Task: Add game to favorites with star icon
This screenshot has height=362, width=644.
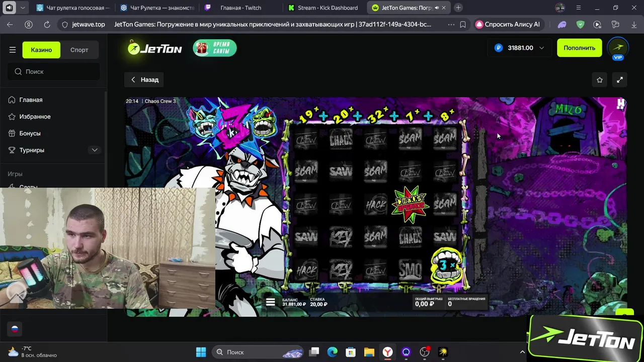Action: [600, 79]
